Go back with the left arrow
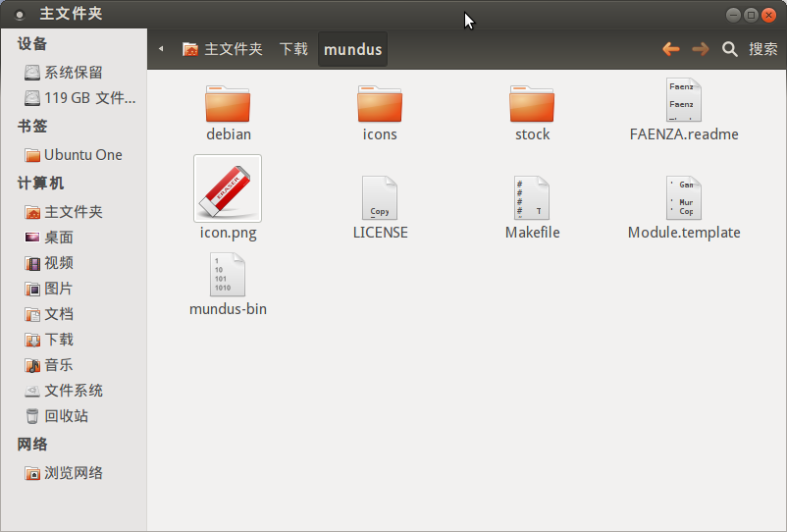 (x=671, y=49)
